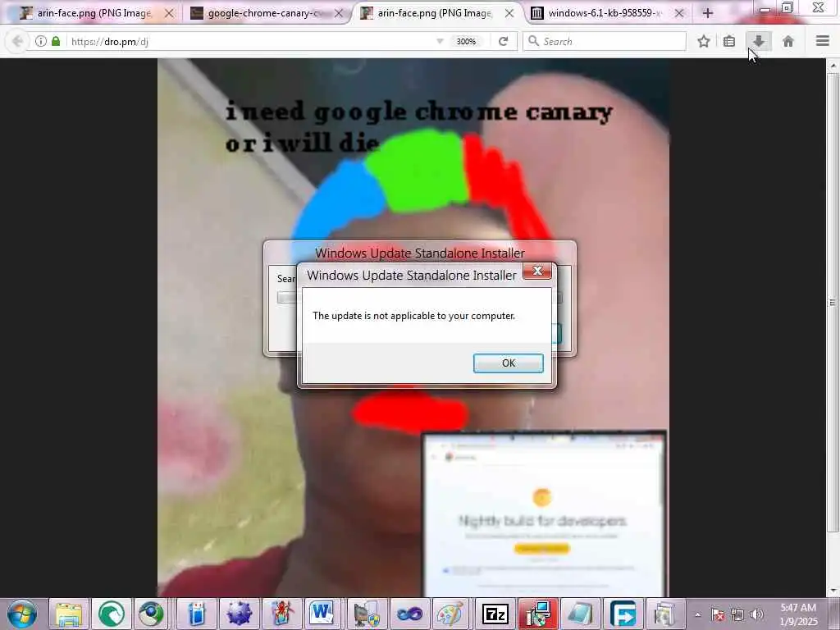Focus the Firefox Search box
The height and width of the screenshot is (630, 840).
(x=605, y=41)
